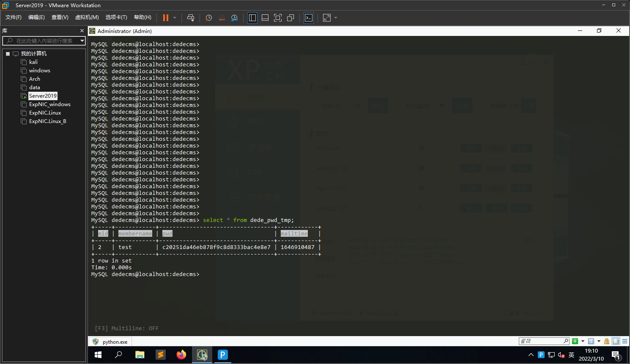The width and height of the screenshot is (630, 364).
Task: Select 我的计算机 in library tree
Action: point(34,54)
